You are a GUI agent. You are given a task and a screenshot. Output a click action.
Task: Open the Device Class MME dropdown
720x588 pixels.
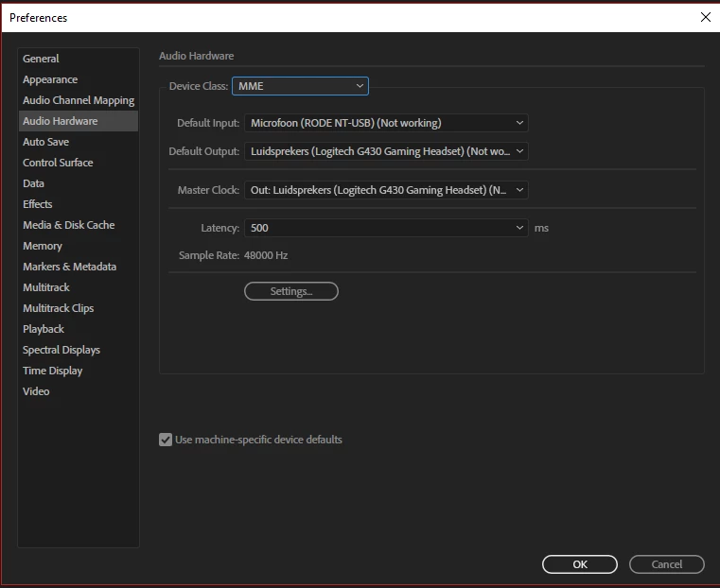click(x=300, y=86)
